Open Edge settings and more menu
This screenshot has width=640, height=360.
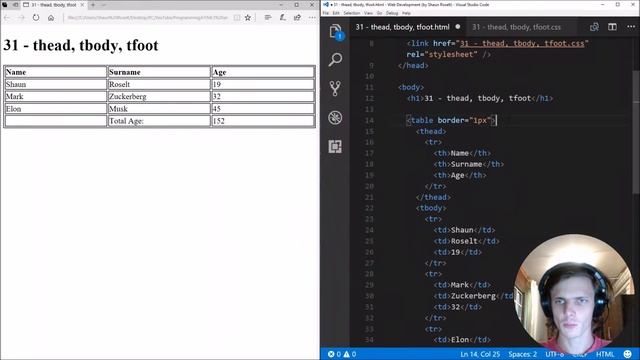click(312, 18)
